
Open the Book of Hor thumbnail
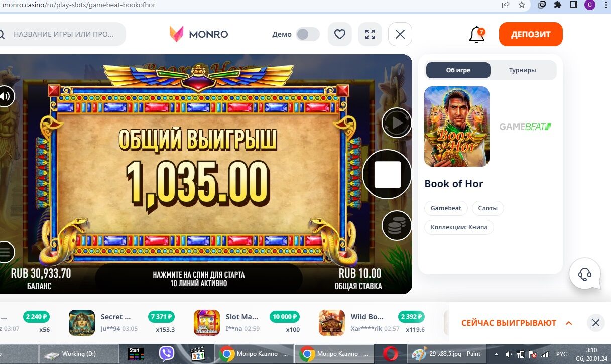tap(457, 127)
